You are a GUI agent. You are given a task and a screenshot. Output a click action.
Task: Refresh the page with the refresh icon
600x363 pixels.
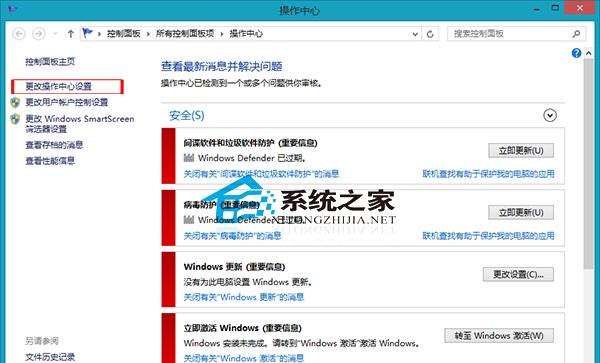[430, 34]
